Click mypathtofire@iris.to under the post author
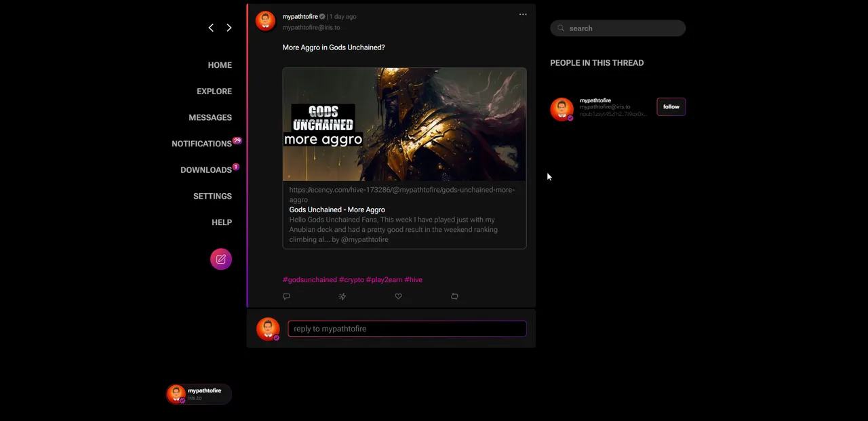The image size is (868, 421). (311, 28)
